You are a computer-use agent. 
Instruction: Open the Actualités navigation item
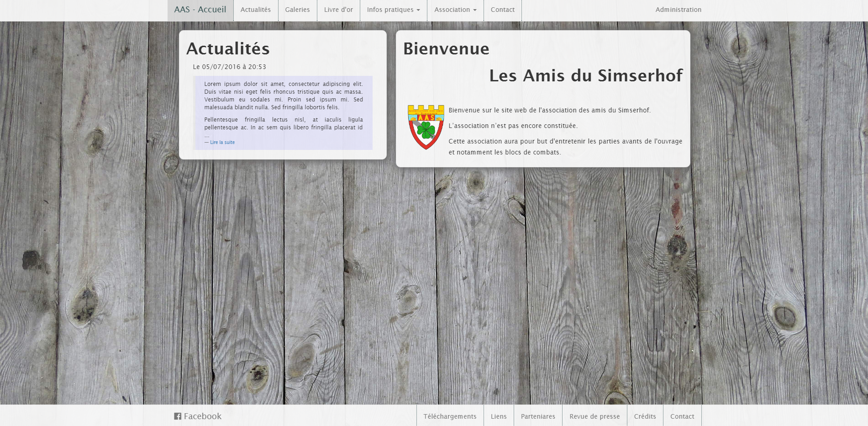(x=255, y=10)
